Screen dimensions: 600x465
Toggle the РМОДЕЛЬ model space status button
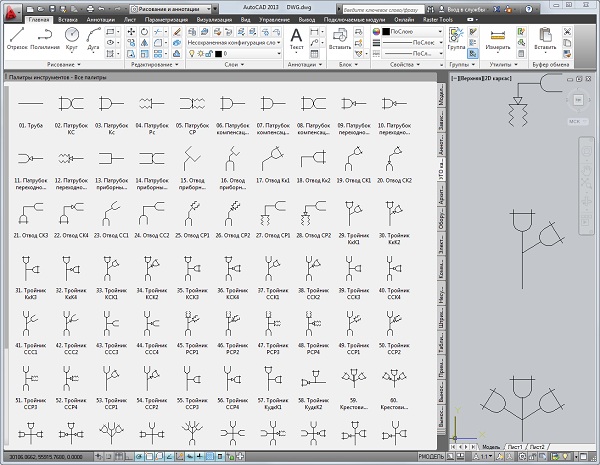tap(432, 456)
